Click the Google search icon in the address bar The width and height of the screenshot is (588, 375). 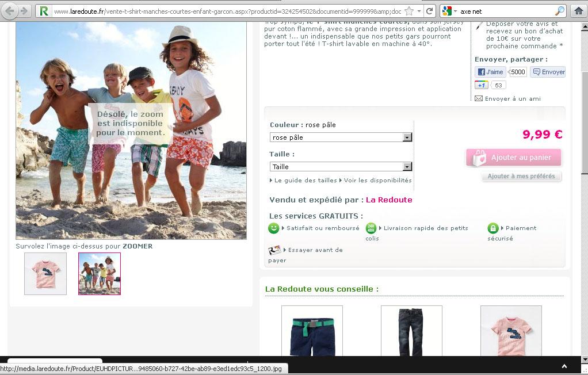(445, 10)
